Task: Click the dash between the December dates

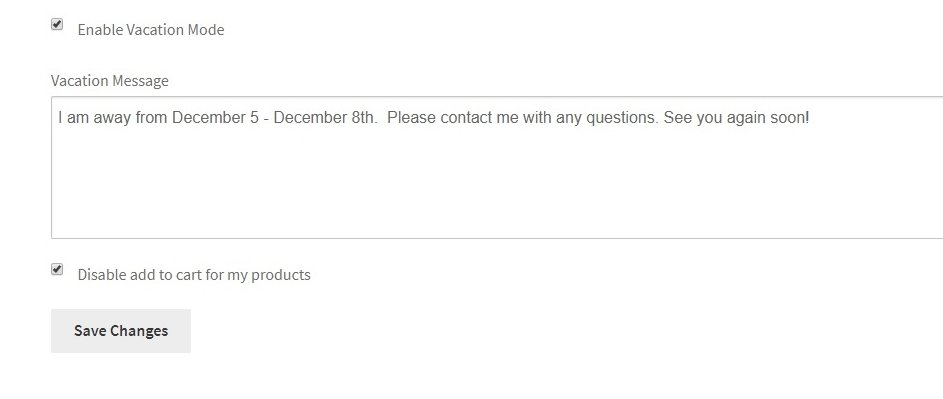Action: click(x=268, y=119)
